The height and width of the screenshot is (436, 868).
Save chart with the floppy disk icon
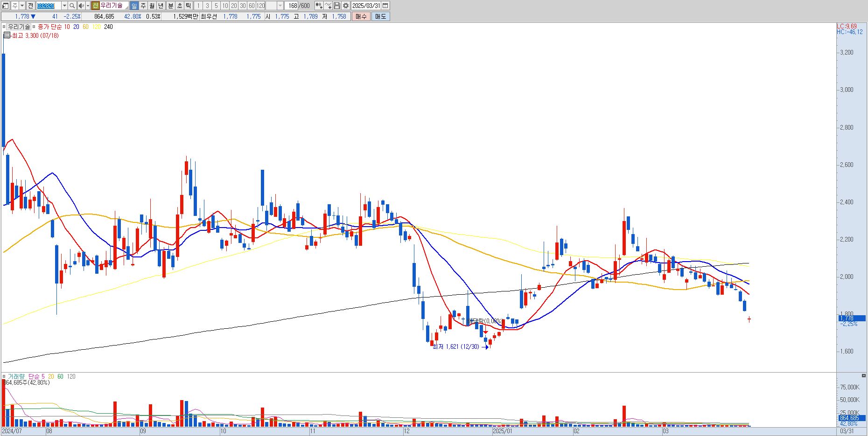point(337,6)
